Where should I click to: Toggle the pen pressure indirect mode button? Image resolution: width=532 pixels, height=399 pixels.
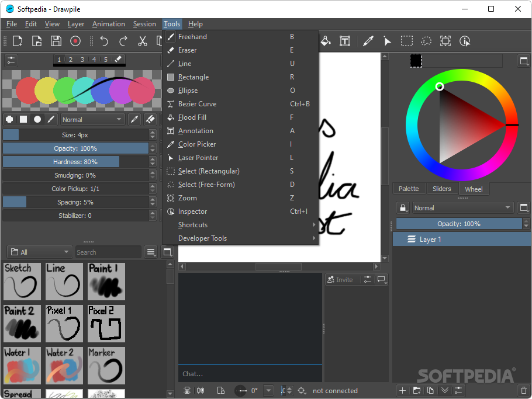(x=134, y=119)
